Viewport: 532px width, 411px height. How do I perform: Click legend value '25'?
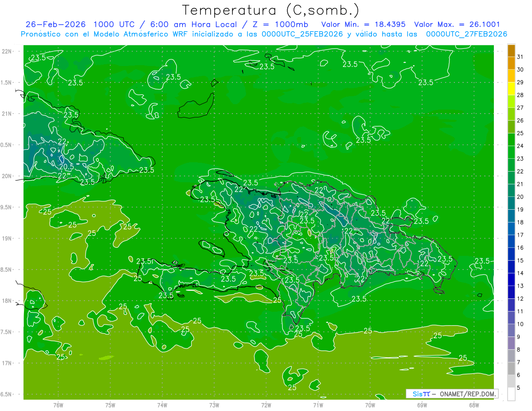click(x=520, y=133)
